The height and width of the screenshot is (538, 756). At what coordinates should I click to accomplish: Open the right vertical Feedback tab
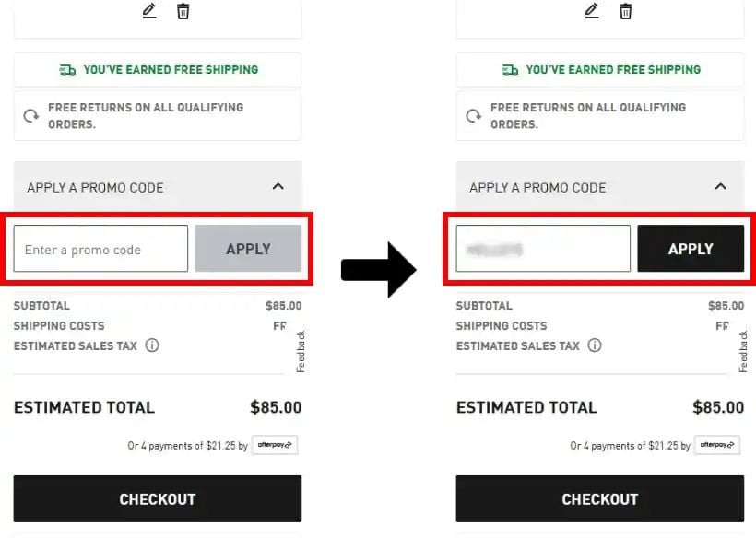tap(743, 352)
